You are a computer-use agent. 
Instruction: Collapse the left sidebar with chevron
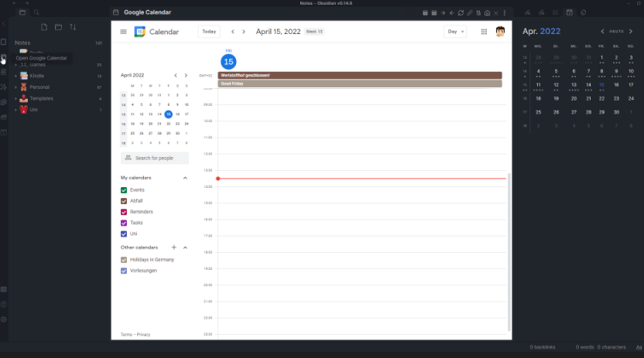tap(4, 24)
